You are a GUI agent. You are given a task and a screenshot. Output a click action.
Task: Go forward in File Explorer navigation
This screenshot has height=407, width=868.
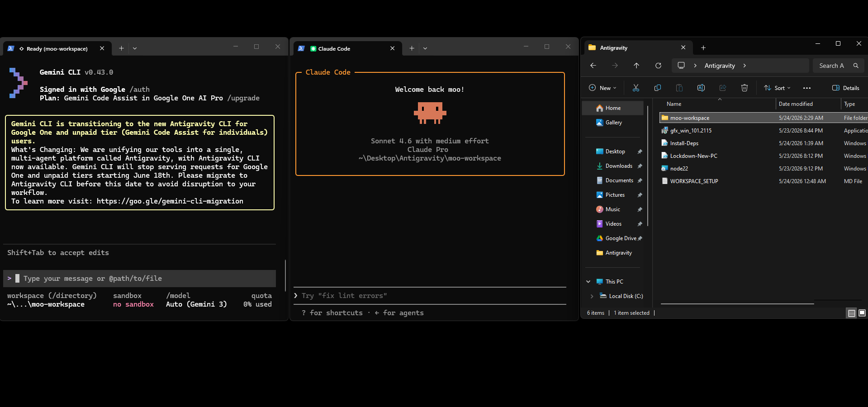coord(615,66)
